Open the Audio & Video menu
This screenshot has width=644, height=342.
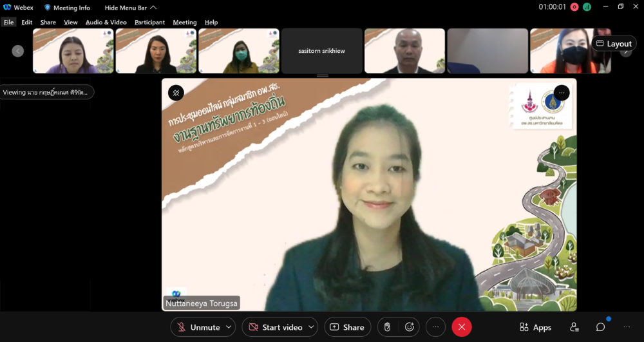pos(106,22)
